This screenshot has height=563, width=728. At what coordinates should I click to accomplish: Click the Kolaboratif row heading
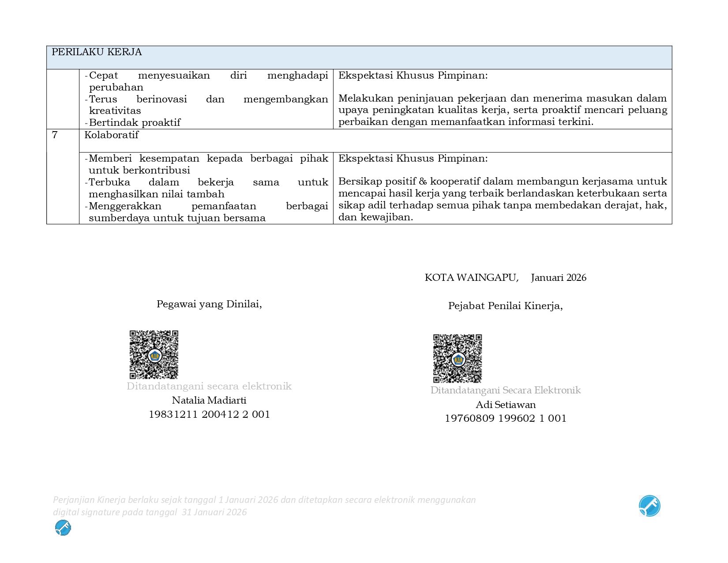pos(111,135)
